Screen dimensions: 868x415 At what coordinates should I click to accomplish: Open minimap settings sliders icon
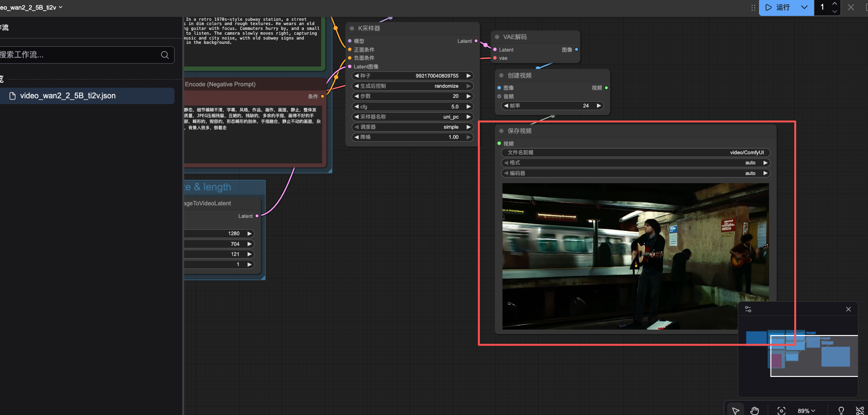(748, 309)
